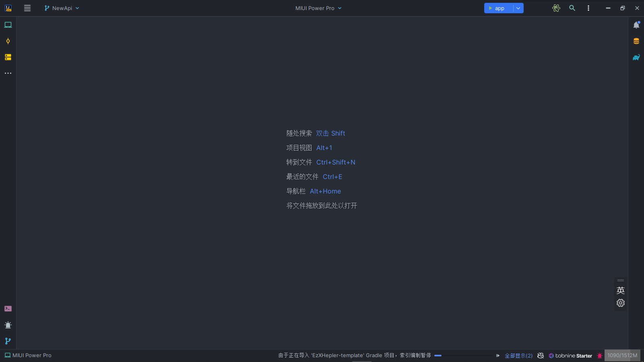Click the Gradle import indexing paused message
The width and height of the screenshot is (644, 362).
click(355, 356)
